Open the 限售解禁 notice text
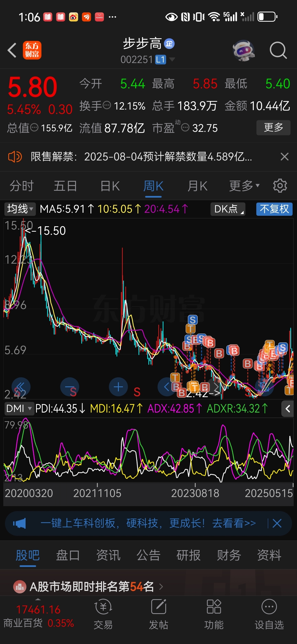The image size is (297, 644). pos(141,157)
